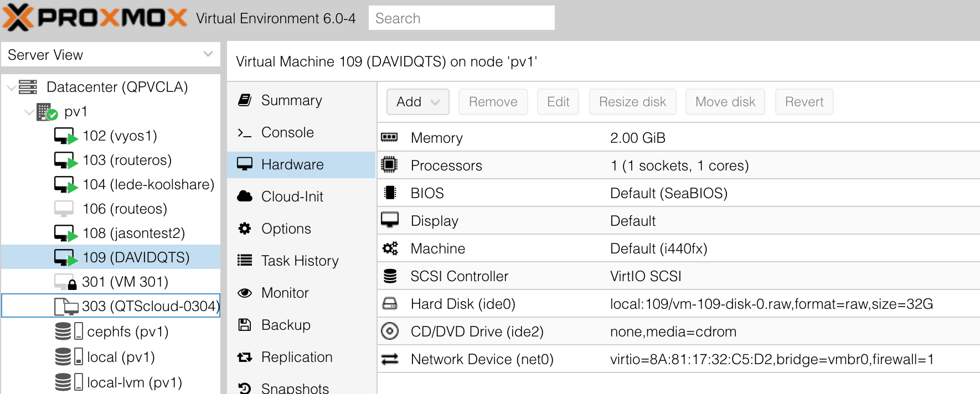The height and width of the screenshot is (394, 980).
Task: Select the Memory 2.00 GiB value
Action: click(x=638, y=138)
